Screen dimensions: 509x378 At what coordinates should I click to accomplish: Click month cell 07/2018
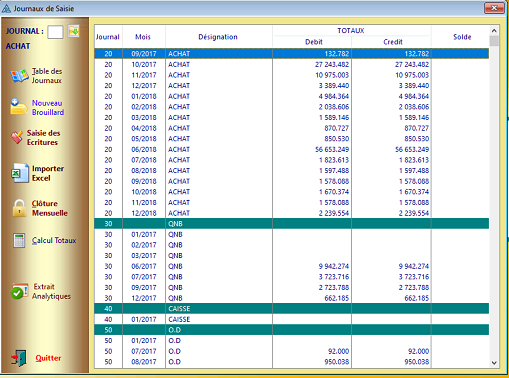144,160
